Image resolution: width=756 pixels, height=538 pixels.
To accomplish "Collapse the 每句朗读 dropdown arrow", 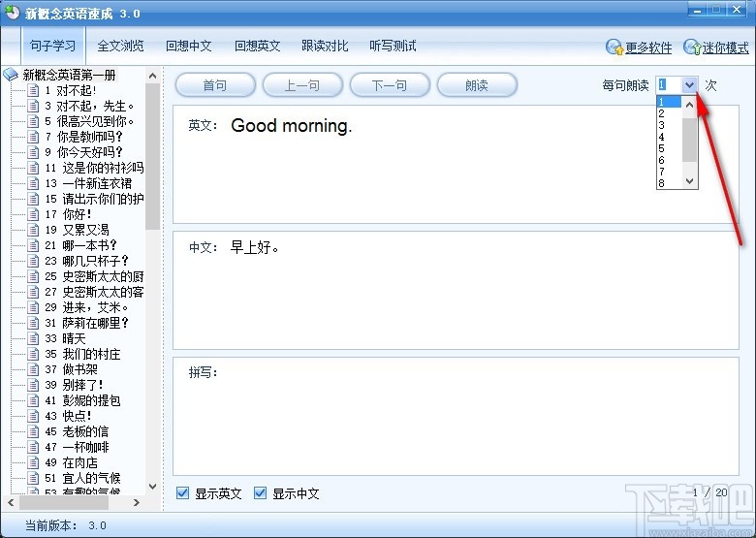I will click(690, 85).
